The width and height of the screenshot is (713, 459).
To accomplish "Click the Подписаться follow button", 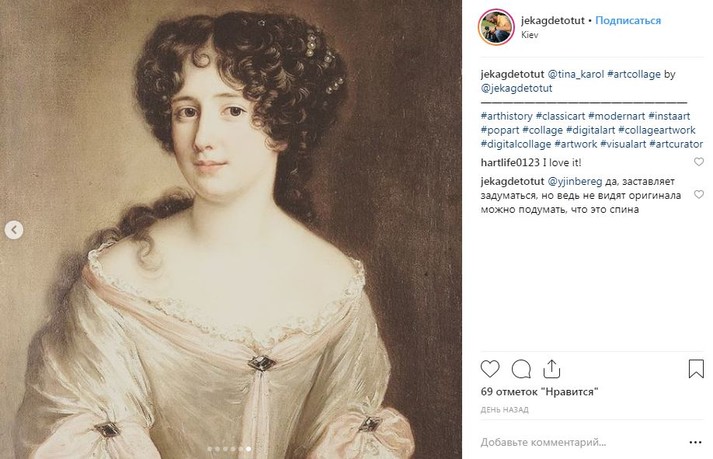I will (628, 20).
